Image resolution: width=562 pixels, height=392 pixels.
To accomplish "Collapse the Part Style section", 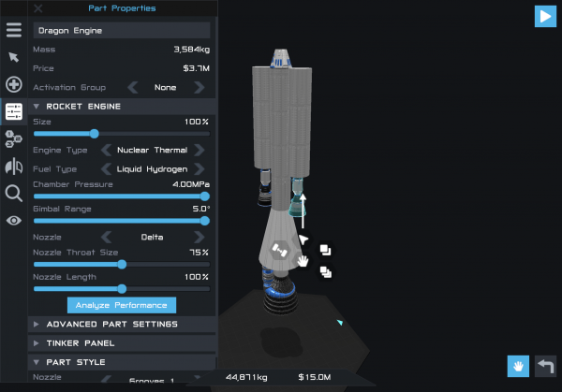I will 37,362.
